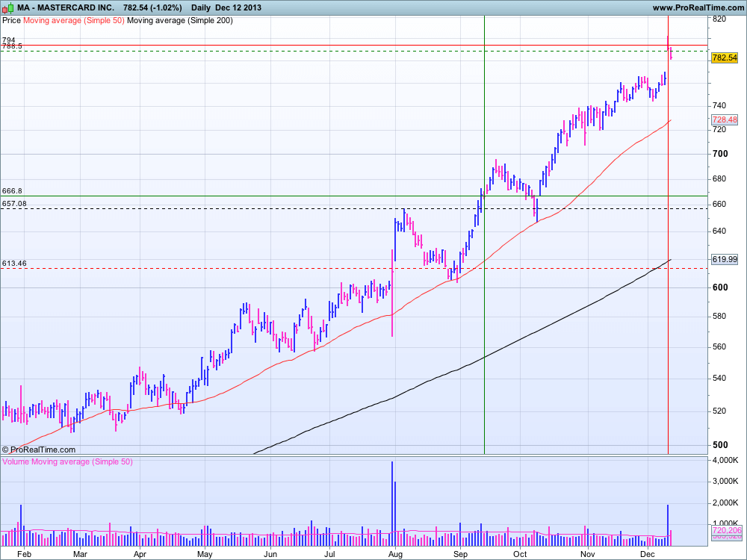Click the 720,206 volume value tag
747x560 pixels.
coord(727,530)
